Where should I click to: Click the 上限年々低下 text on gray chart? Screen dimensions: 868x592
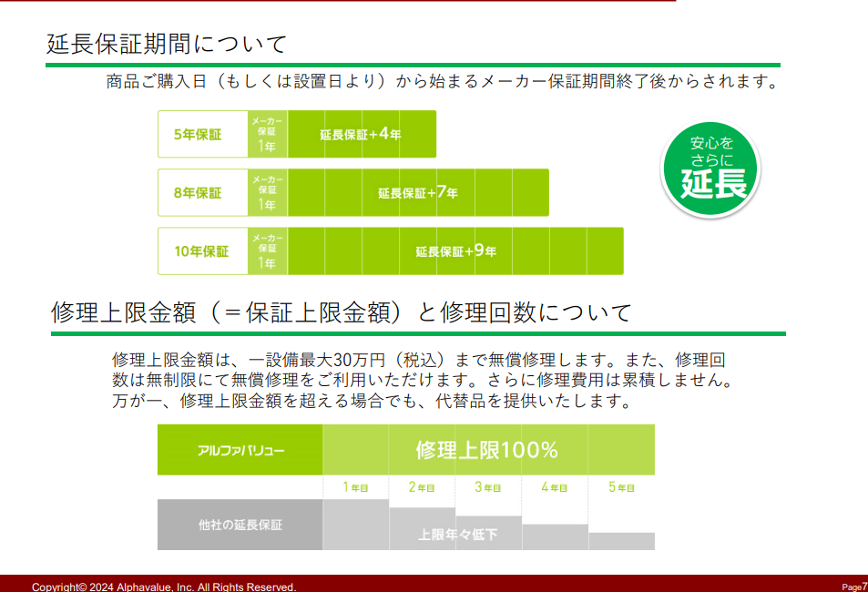click(x=458, y=535)
